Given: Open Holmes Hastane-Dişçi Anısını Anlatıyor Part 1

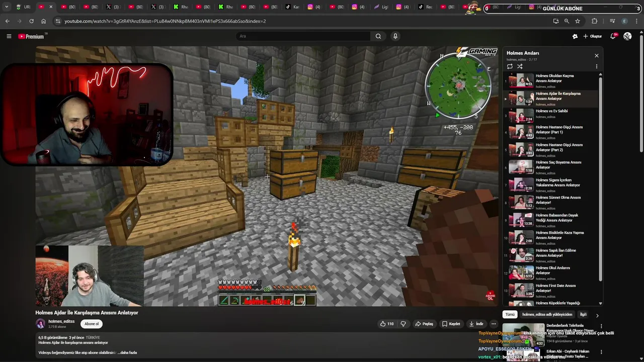Looking at the screenshot, I should tap(551, 132).
